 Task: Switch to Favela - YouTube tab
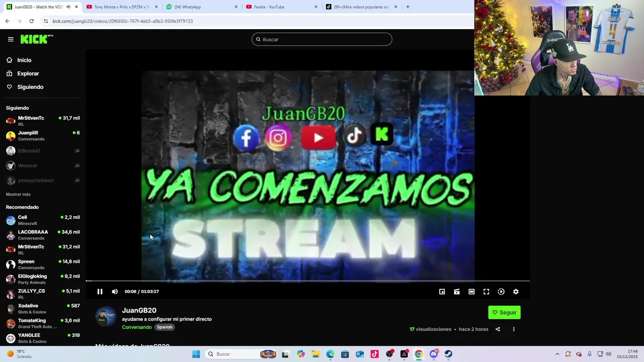282,7
